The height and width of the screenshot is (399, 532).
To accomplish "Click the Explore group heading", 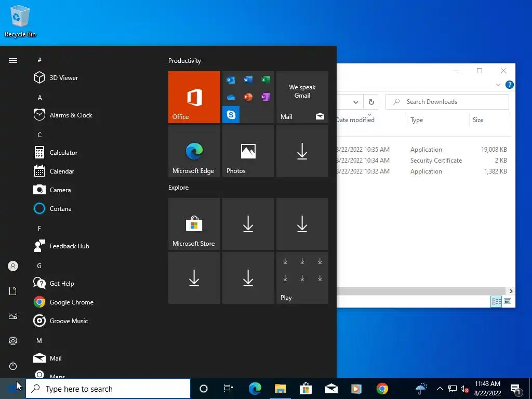I will [x=179, y=188].
